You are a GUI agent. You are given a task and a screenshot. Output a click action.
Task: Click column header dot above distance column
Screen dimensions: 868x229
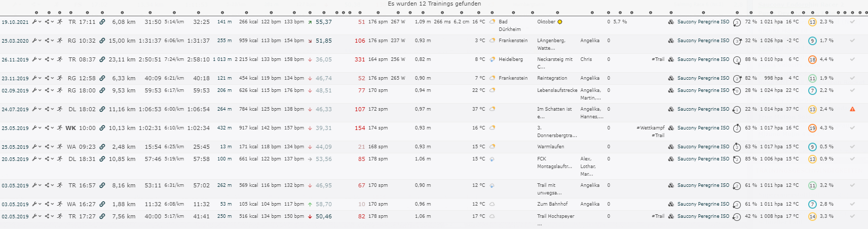point(122,13)
